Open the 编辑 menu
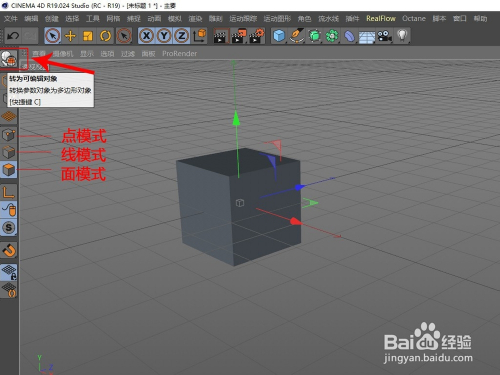Screen dimensions: 500x375 [x=31, y=19]
